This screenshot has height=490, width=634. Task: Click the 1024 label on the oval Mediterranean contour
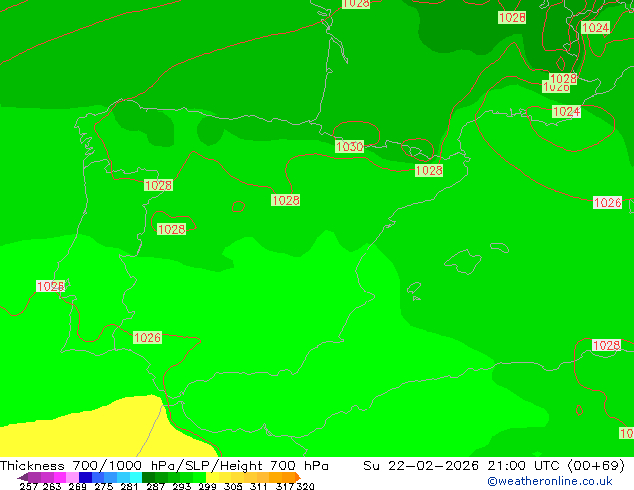pyautogui.click(x=566, y=112)
